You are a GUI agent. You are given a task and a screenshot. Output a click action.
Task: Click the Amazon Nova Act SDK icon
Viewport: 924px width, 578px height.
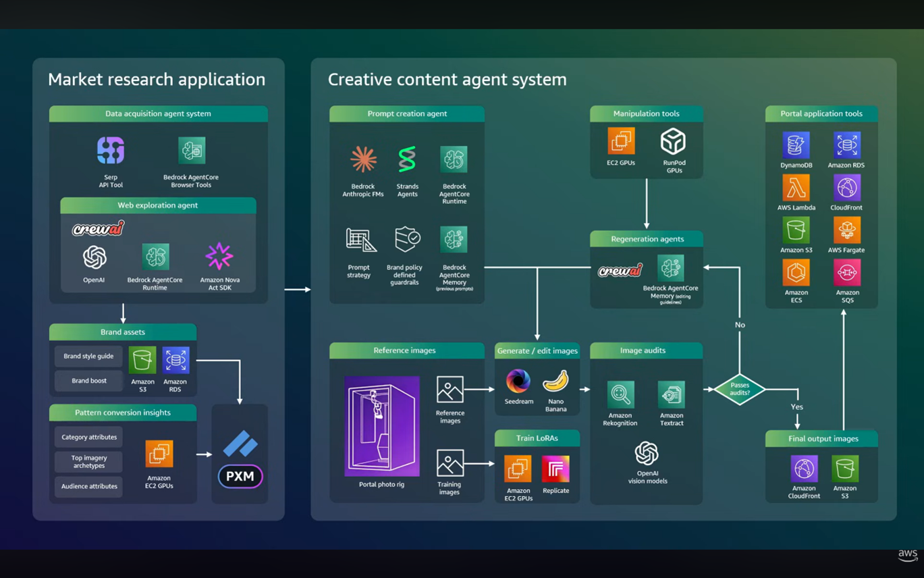click(x=219, y=257)
